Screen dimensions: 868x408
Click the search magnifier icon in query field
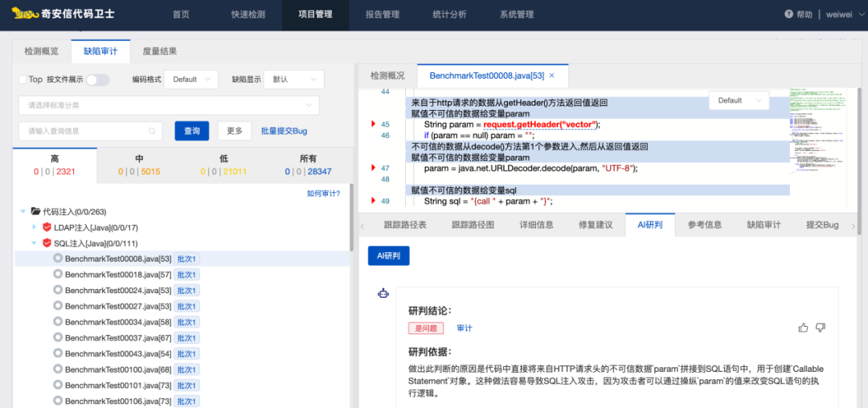pos(152,131)
